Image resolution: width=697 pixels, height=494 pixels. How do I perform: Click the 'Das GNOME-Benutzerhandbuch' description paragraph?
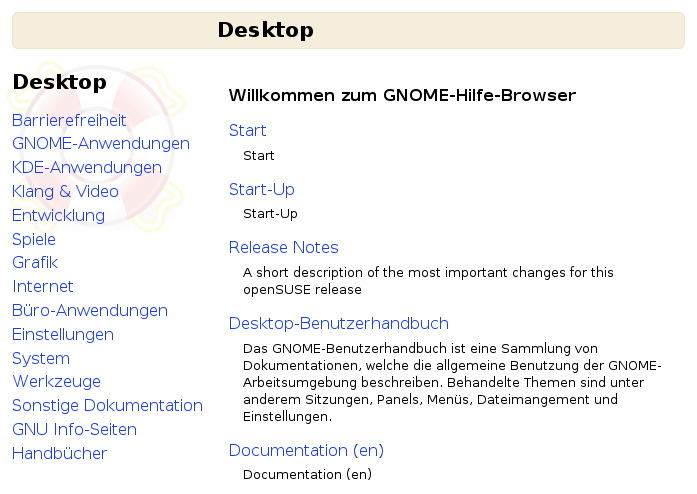tap(452, 382)
